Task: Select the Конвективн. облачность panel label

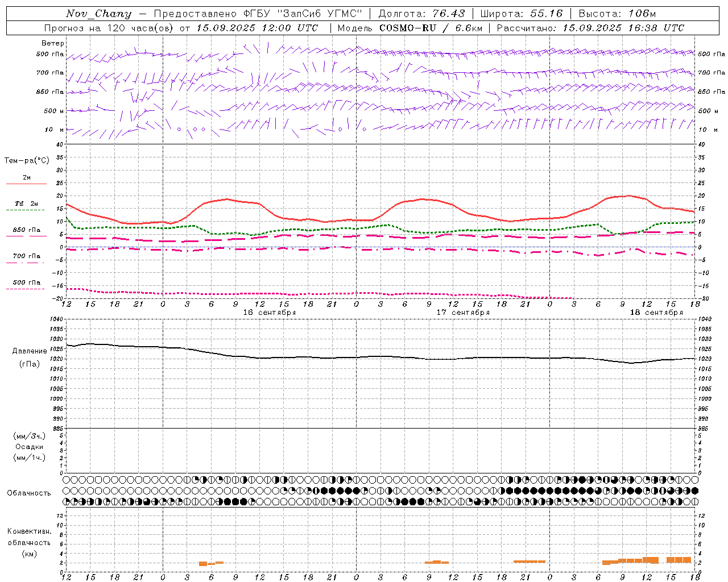Action: 29,542
